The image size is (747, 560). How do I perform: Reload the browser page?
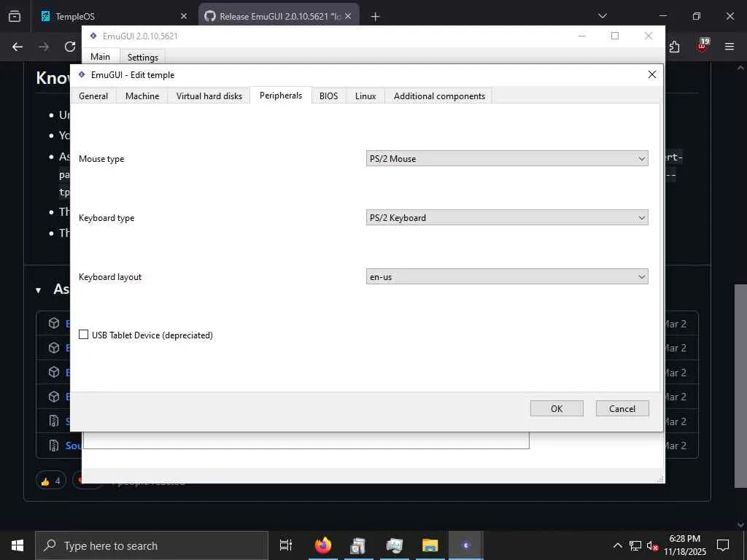click(x=70, y=47)
